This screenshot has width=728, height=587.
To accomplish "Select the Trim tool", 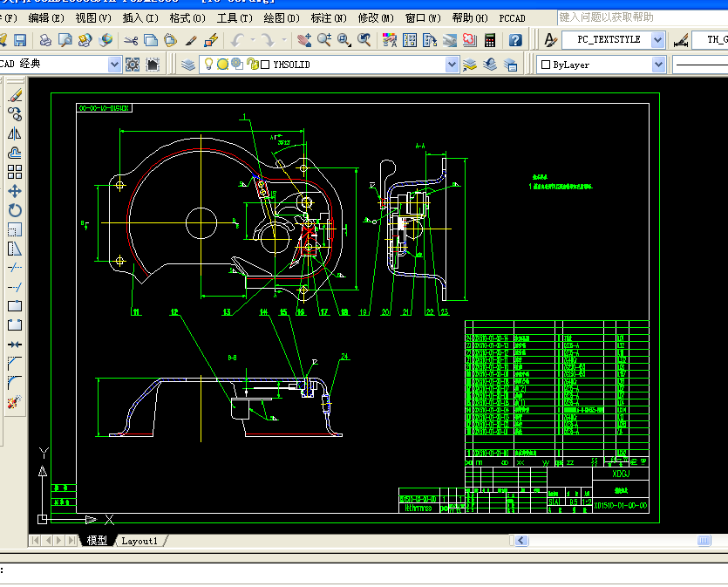I will pyautogui.click(x=15, y=268).
